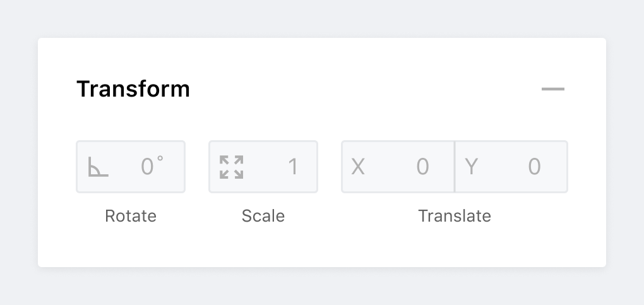
Task: Focus the Translate X input box
Action: click(x=398, y=167)
